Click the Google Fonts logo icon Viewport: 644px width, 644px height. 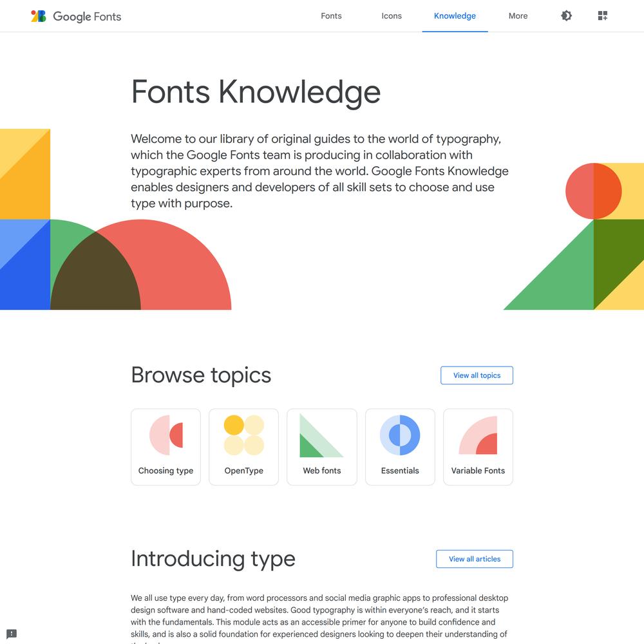(39, 16)
